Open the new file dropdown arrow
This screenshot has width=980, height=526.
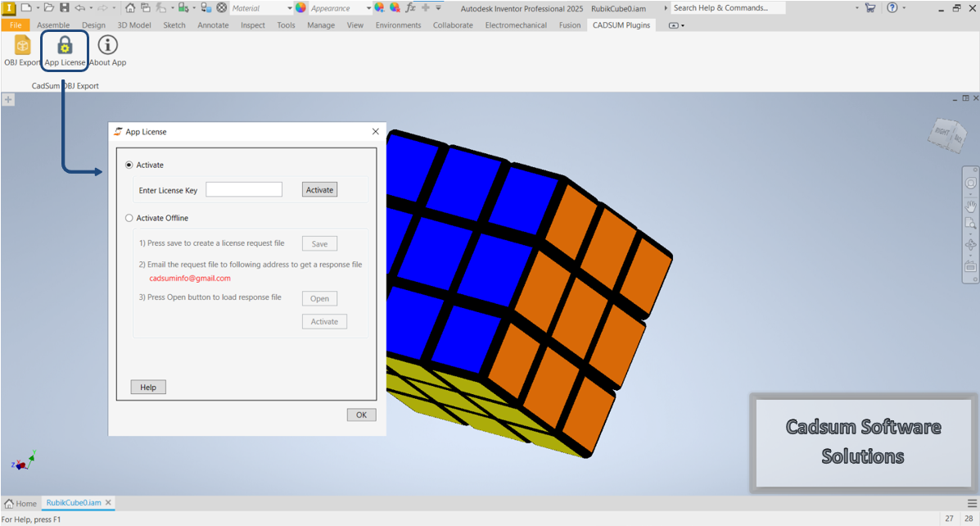coord(38,8)
